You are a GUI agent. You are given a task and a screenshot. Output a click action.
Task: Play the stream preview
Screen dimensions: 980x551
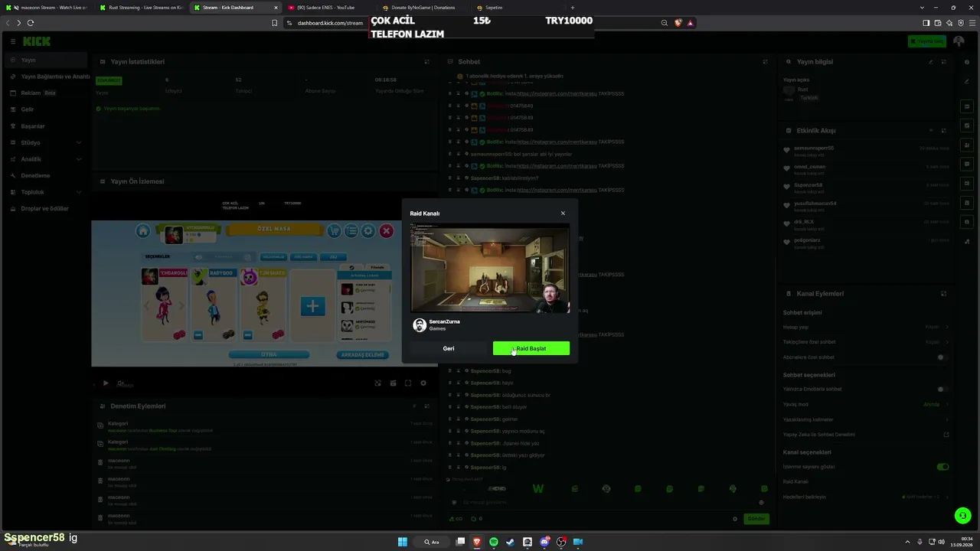[106, 383]
